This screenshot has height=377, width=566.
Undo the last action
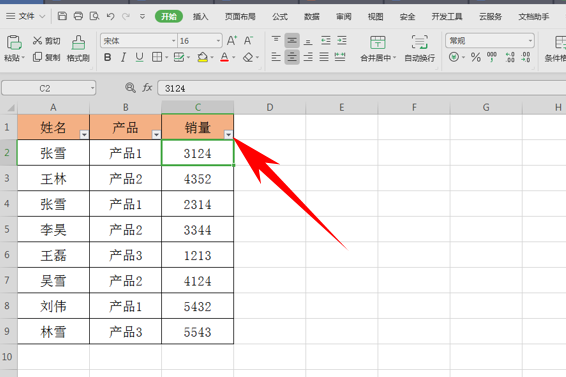click(110, 16)
